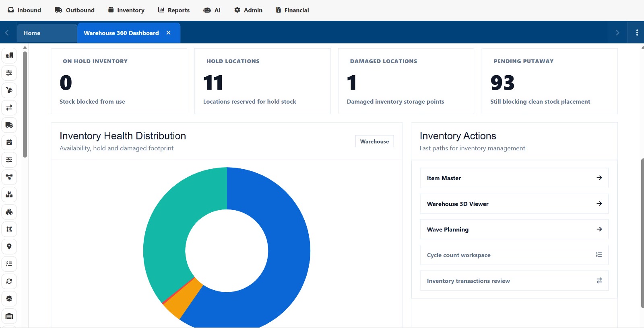Open the Reports menu
Image resolution: width=644 pixels, height=328 pixels.
pyautogui.click(x=174, y=10)
